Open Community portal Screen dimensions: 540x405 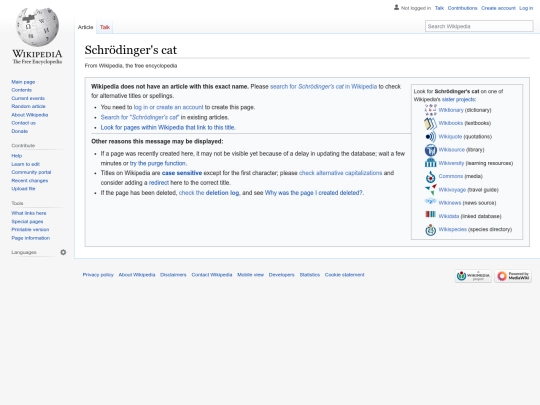31,172
